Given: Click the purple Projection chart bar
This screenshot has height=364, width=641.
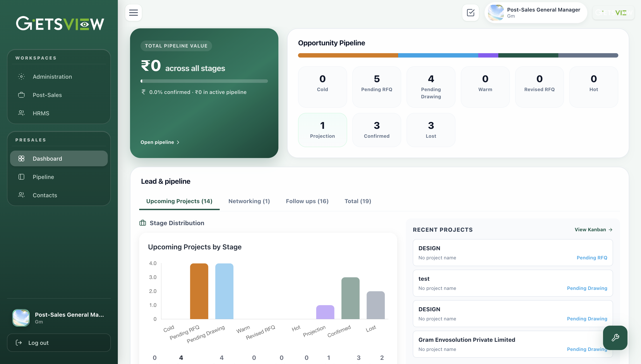Looking at the screenshot, I should point(325,312).
